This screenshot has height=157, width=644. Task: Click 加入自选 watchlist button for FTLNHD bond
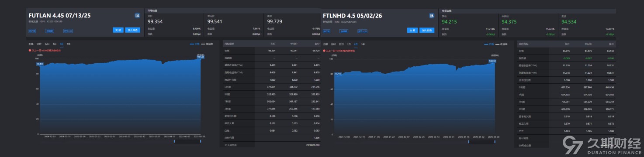point(427,31)
